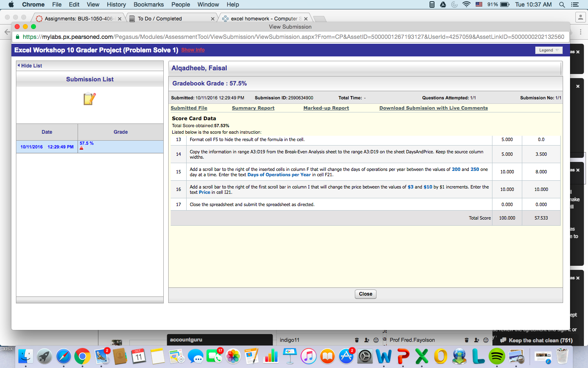Open the Marked-up Report link
The image size is (588, 368).
[x=326, y=108]
